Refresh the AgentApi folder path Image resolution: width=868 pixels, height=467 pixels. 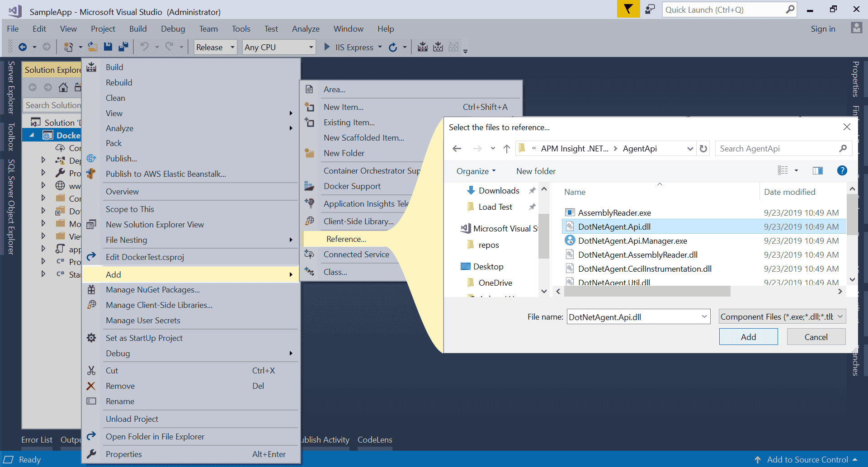click(703, 149)
